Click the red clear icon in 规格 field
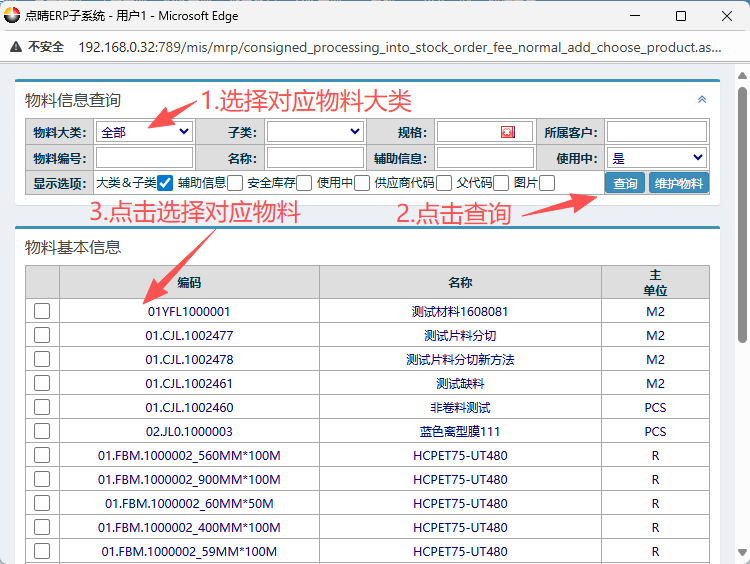The height and width of the screenshot is (564, 750). 507,132
